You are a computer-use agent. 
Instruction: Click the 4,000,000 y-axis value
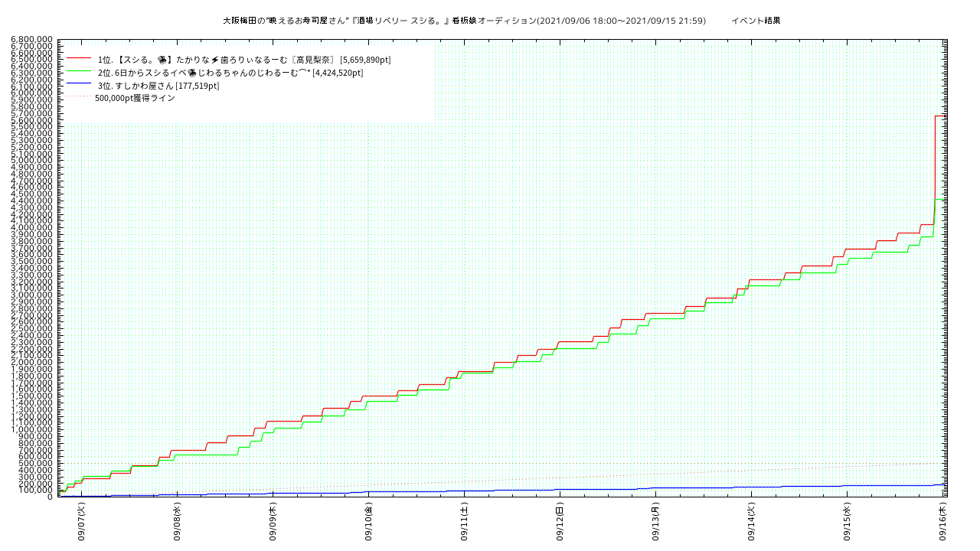[31, 227]
